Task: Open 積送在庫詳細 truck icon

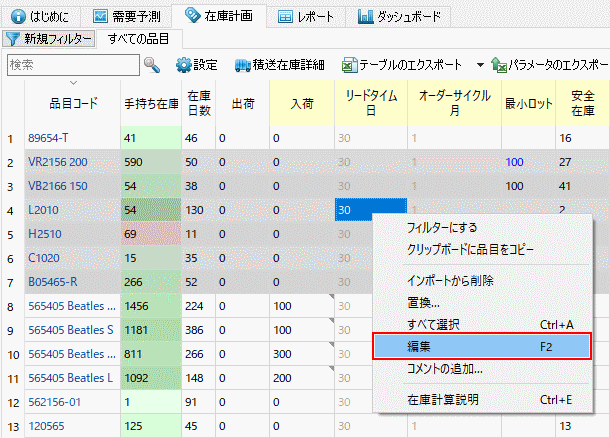Action: [243, 65]
